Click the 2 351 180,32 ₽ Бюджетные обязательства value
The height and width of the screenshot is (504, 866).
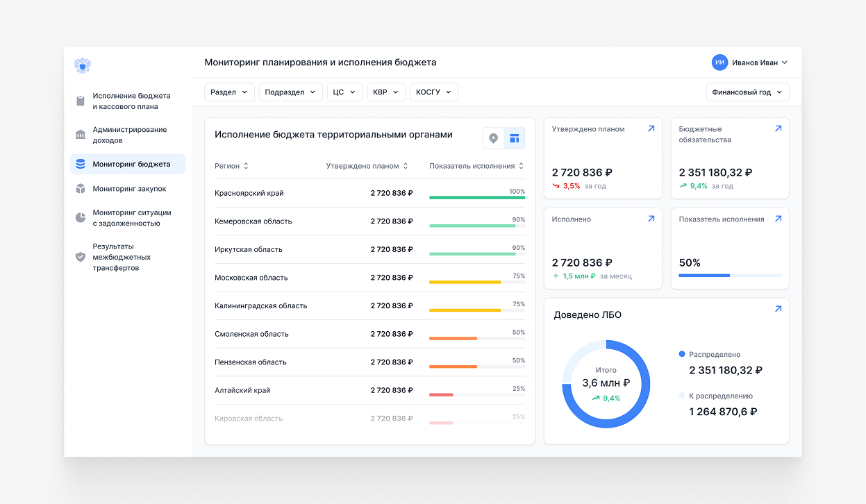[x=715, y=172]
